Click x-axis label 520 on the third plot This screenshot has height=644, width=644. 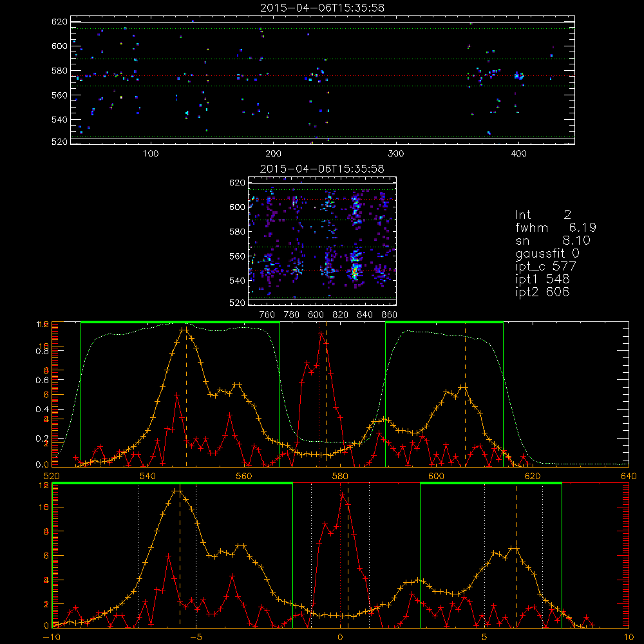point(52,477)
